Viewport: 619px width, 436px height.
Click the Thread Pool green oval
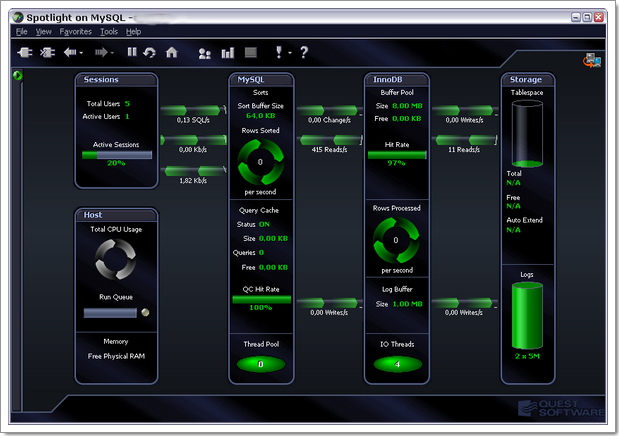(261, 364)
